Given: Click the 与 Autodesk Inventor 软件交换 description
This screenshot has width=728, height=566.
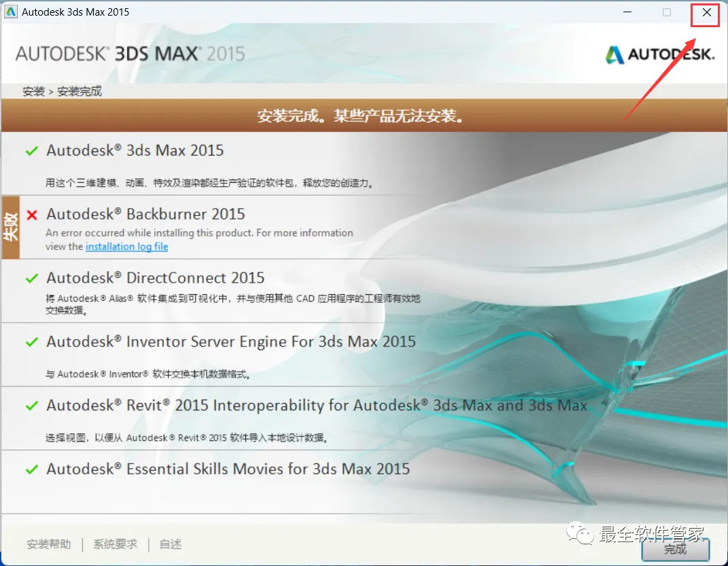Looking at the screenshot, I should (x=148, y=374).
